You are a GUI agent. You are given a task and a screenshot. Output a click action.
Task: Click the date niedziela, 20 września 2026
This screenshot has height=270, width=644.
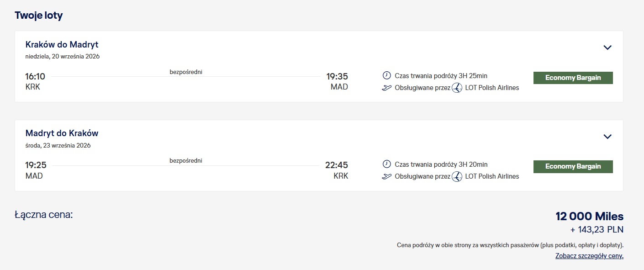63,57
